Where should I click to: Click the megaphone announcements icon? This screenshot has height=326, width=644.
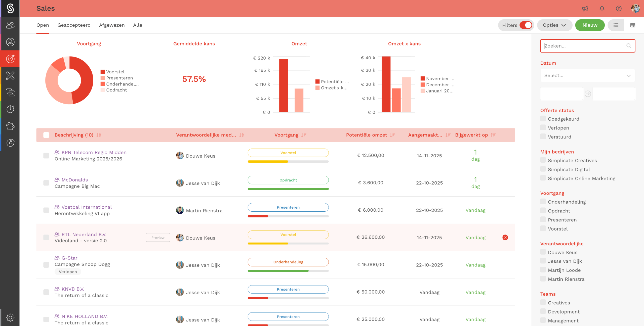click(x=585, y=9)
